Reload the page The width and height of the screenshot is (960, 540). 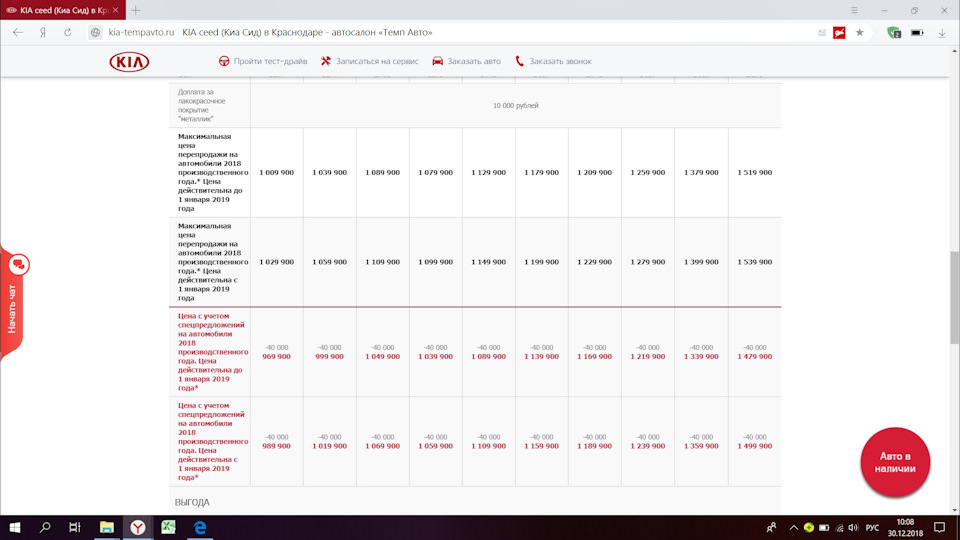coord(67,32)
